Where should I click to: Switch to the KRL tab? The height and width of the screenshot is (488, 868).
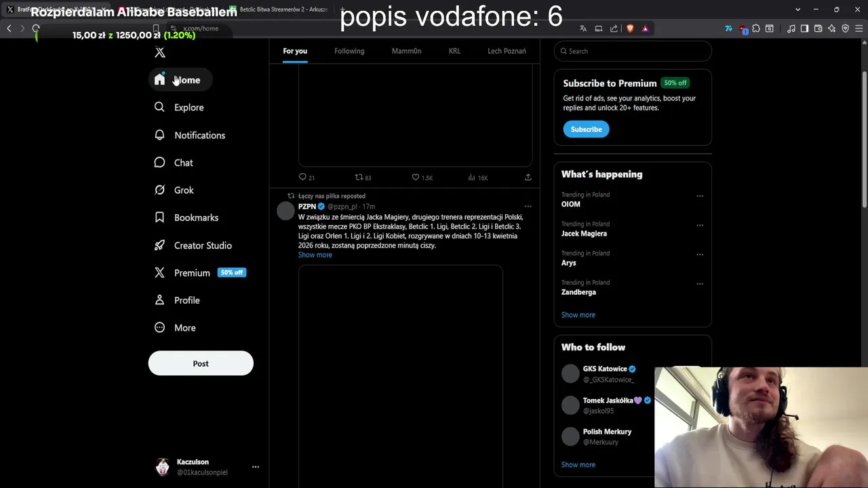point(454,51)
